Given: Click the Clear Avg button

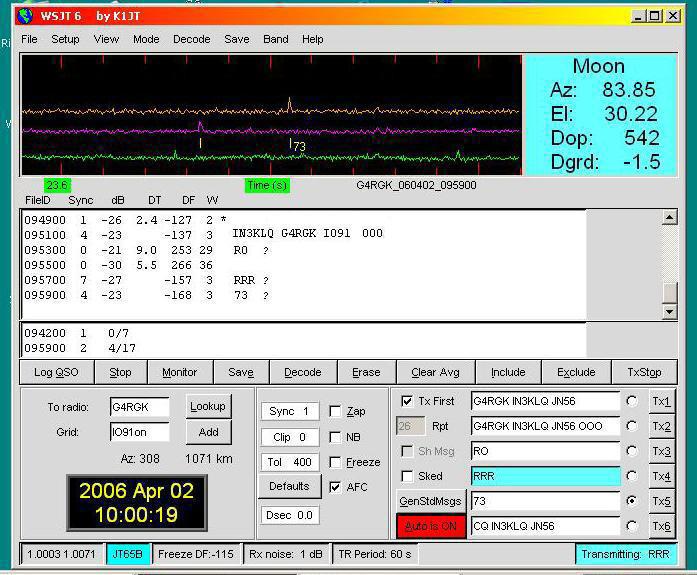Looking at the screenshot, I should [435, 372].
